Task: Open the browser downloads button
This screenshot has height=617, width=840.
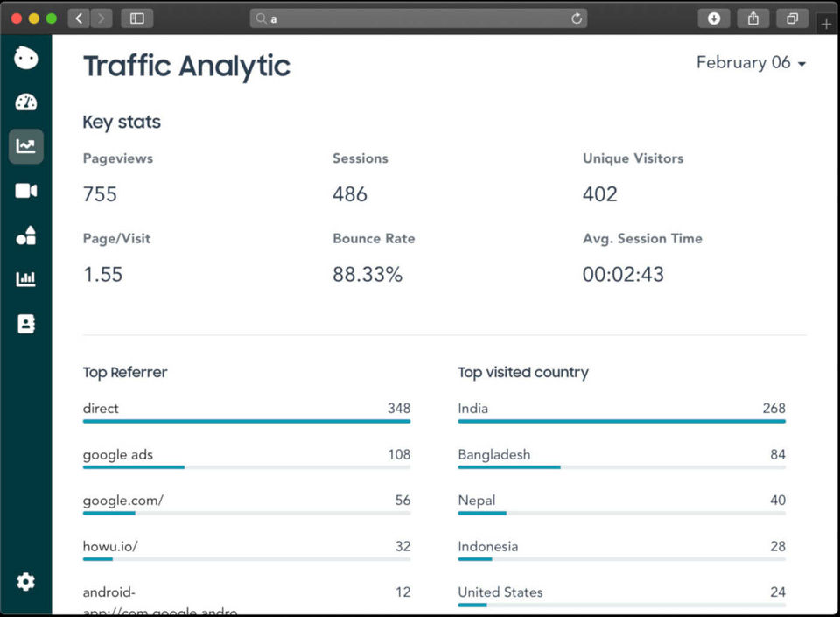Action: (x=714, y=18)
